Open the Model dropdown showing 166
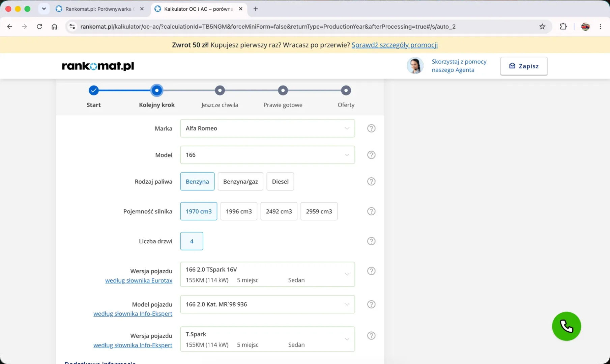Image resolution: width=610 pixels, height=364 pixels. click(267, 155)
